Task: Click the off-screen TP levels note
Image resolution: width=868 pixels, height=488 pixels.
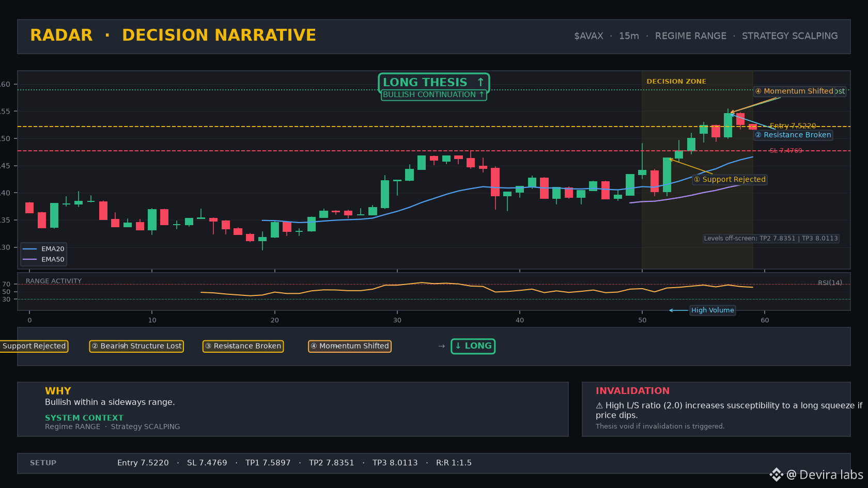Action: [771, 239]
